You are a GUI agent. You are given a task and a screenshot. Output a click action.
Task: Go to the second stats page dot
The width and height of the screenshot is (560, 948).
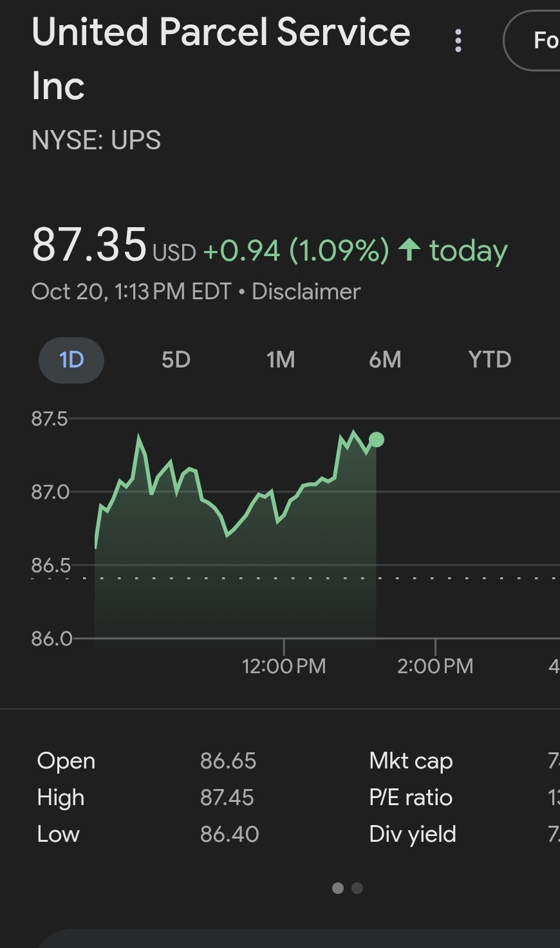click(x=358, y=888)
